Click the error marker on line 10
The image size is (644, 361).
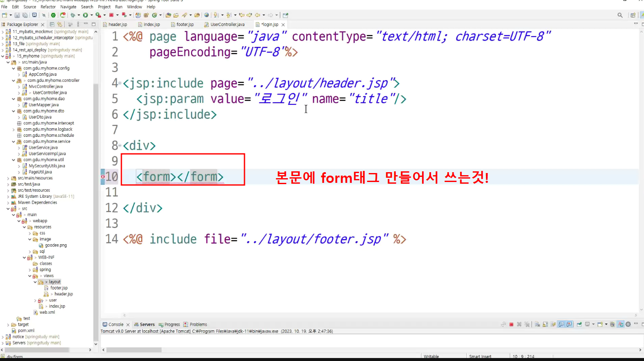(103, 176)
